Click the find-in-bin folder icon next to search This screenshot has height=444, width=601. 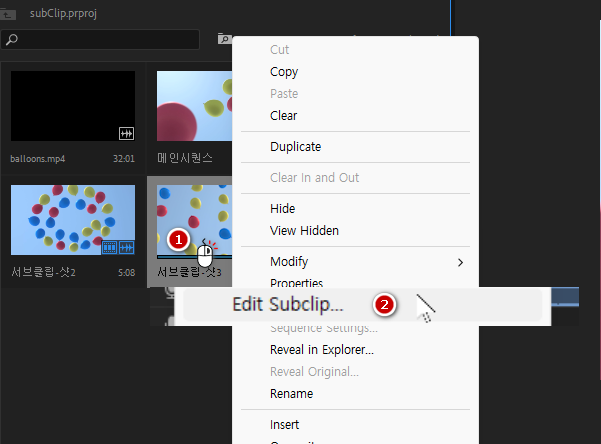tap(224, 40)
